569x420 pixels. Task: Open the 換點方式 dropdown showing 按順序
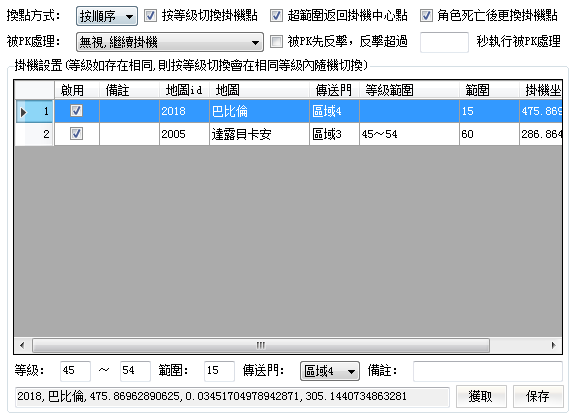pyautogui.click(x=107, y=16)
